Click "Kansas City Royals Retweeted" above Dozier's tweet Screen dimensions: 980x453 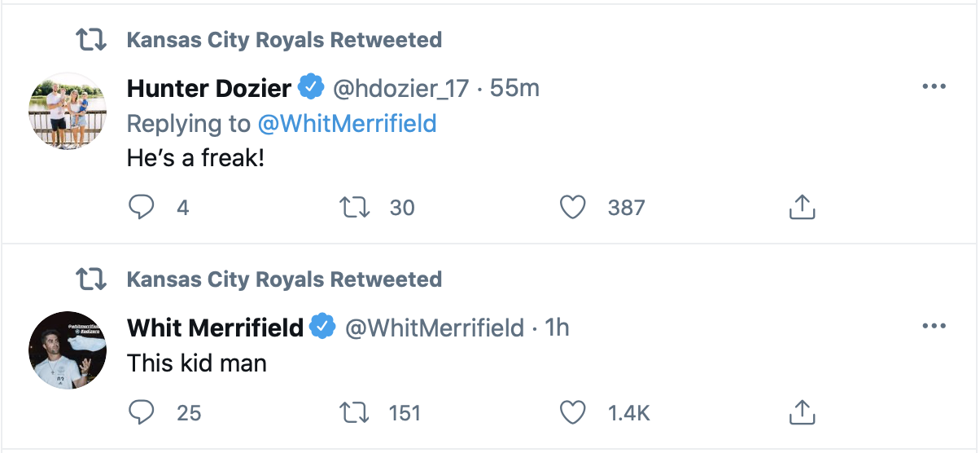284,40
